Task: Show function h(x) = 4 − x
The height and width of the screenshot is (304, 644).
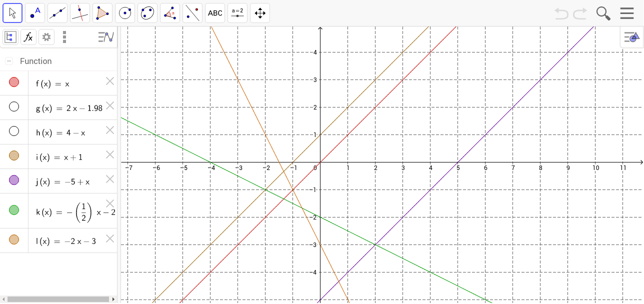Action: coord(14,131)
